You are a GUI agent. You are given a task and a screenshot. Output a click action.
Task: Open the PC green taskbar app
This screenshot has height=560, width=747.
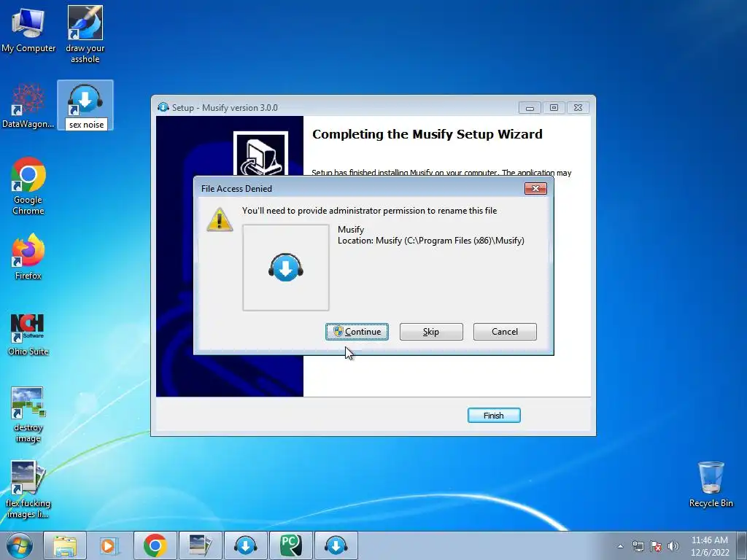pyautogui.click(x=290, y=545)
